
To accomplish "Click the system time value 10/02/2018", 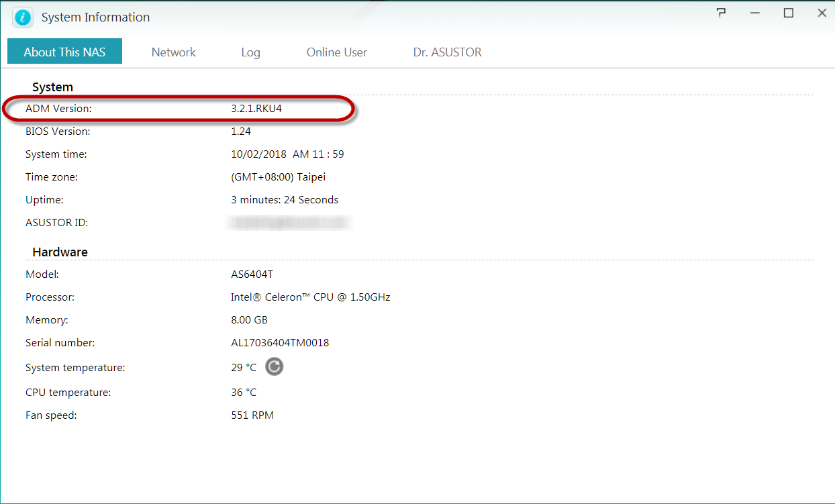I will pyautogui.click(x=258, y=154).
